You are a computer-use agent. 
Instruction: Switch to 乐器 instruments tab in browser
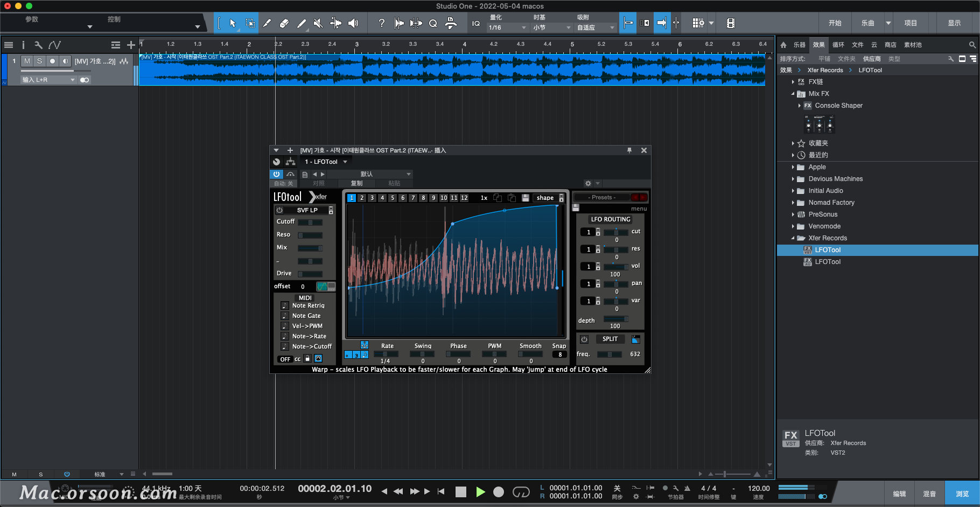point(800,45)
